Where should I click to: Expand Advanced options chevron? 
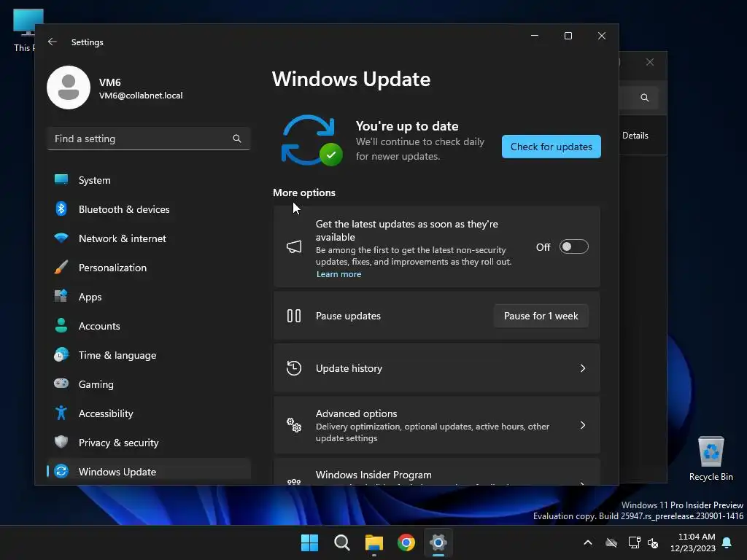tap(583, 425)
